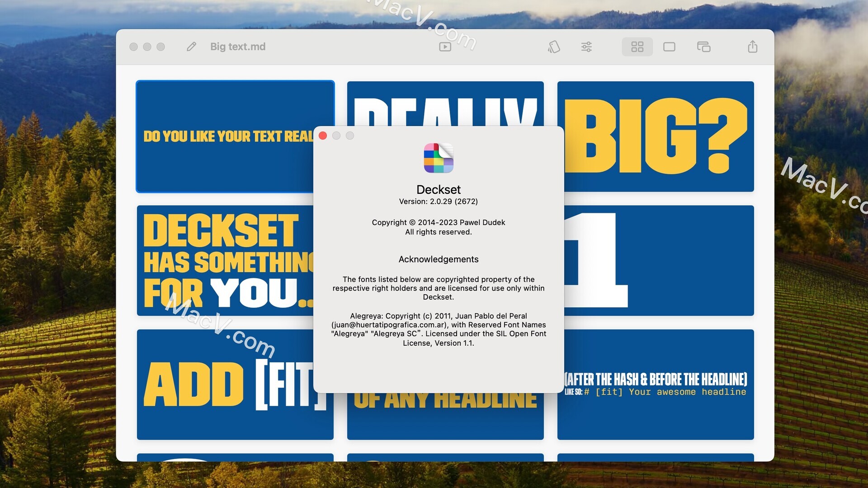Edit the markdown with the pencil icon

(x=191, y=47)
